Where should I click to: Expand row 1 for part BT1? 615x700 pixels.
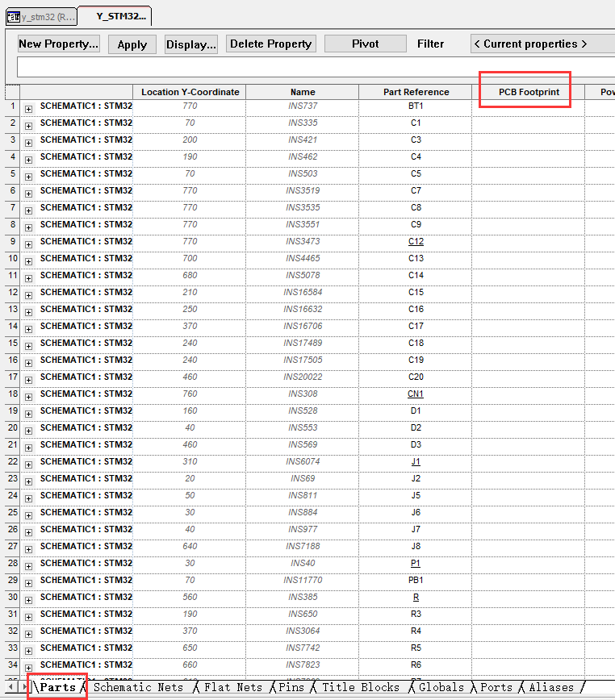pyautogui.click(x=28, y=109)
